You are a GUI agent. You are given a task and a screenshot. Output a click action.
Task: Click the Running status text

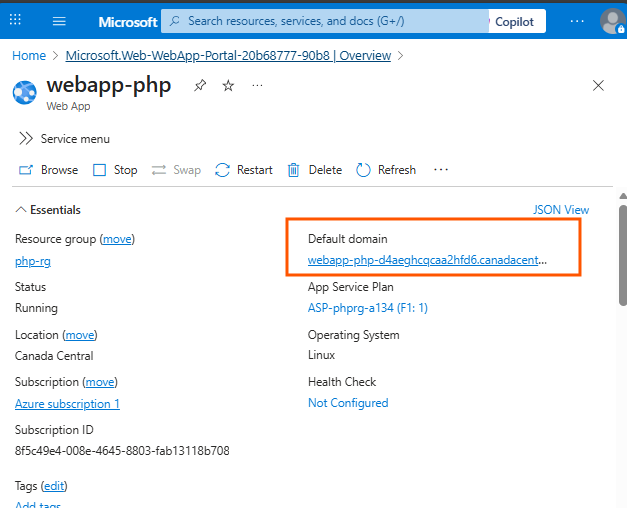coord(36,308)
